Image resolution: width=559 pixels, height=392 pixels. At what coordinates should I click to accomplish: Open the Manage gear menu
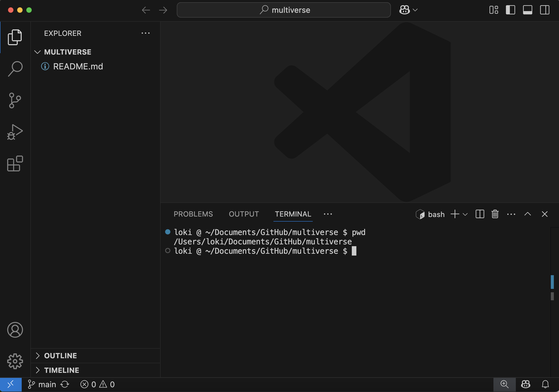pyautogui.click(x=15, y=361)
